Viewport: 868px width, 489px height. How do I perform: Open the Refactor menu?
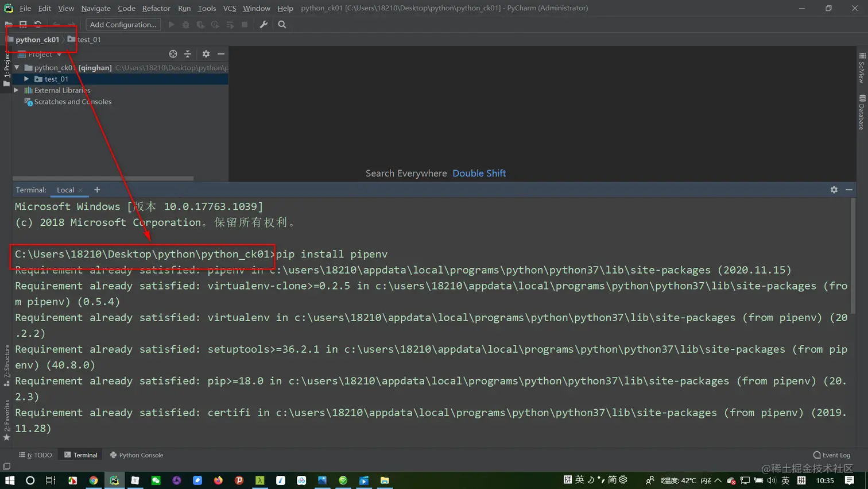pyautogui.click(x=156, y=8)
